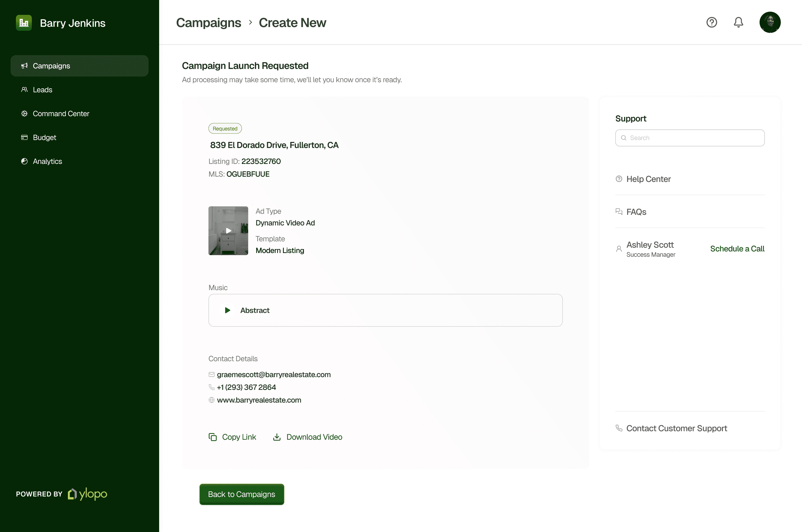802x532 pixels.
Task: Click the green building logo icon
Action: [24, 23]
